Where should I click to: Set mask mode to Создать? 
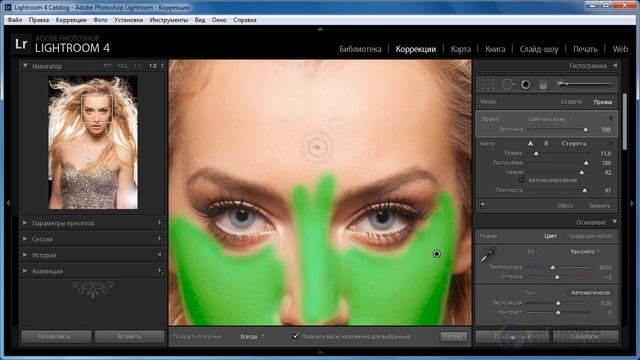(x=571, y=102)
